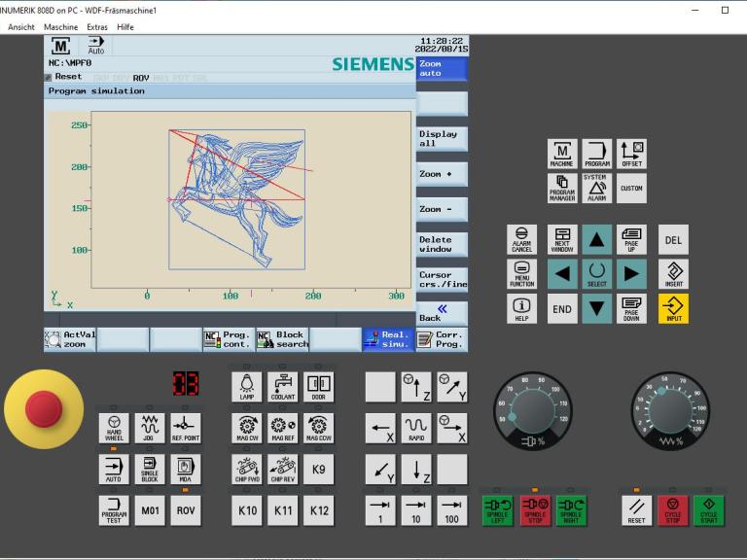Click the Alarm Cancel key

point(521,239)
